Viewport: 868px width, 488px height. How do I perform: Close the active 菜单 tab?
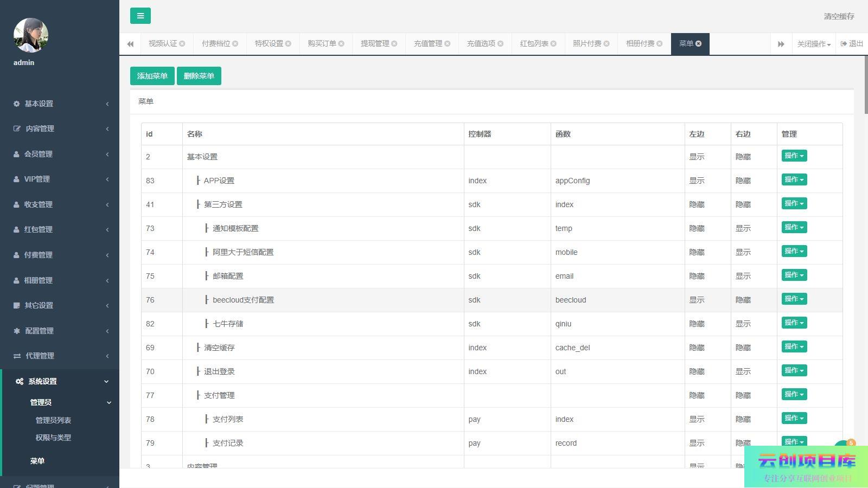click(699, 44)
